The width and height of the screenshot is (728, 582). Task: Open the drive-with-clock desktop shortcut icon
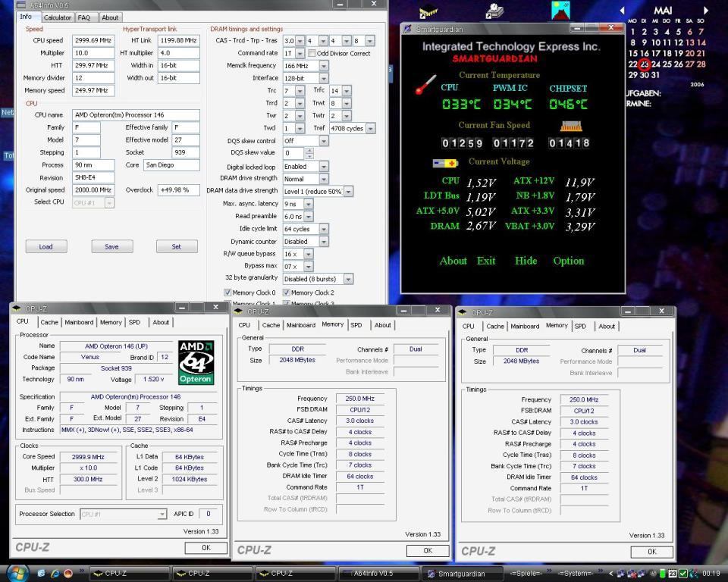[494, 11]
